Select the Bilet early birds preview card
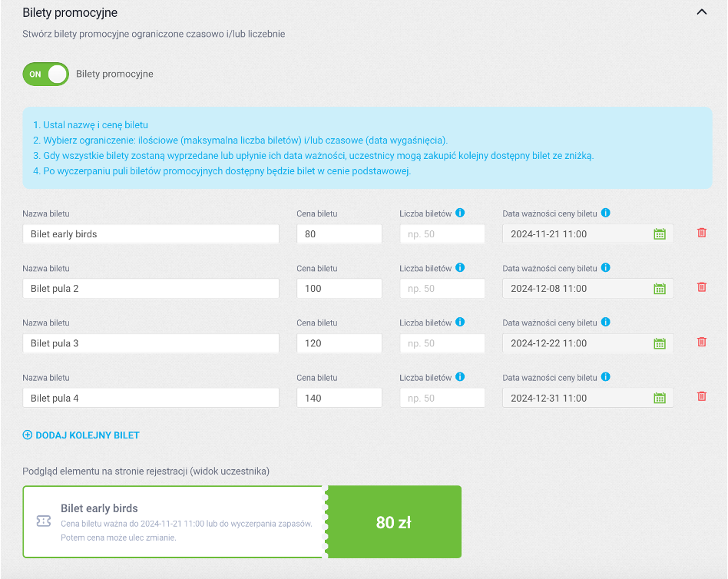This screenshot has width=728, height=579. click(242, 522)
